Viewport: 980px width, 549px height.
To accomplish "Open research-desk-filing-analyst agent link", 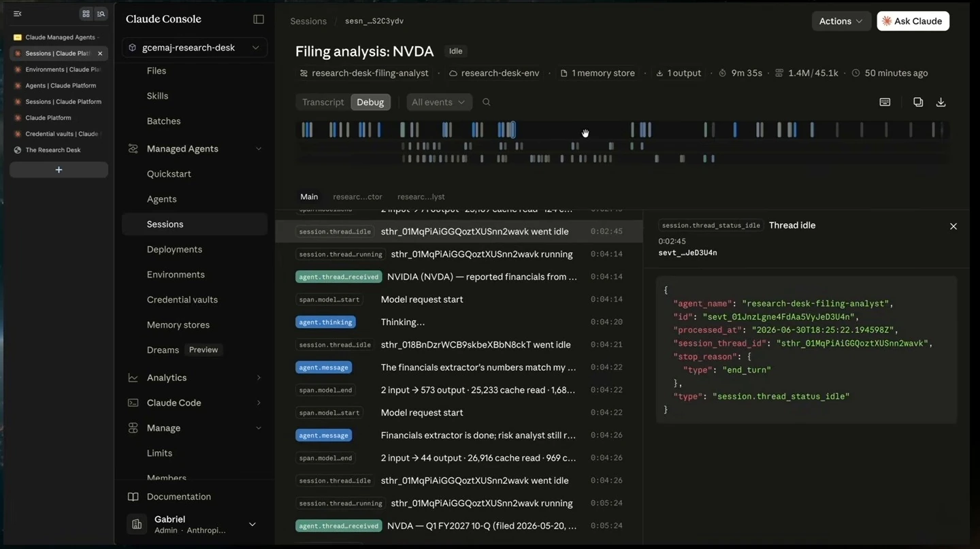I will click(364, 73).
